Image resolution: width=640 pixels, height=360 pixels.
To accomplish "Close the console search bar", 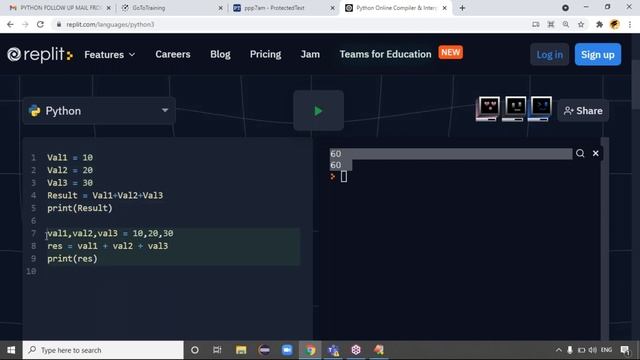I will pos(596,153).
